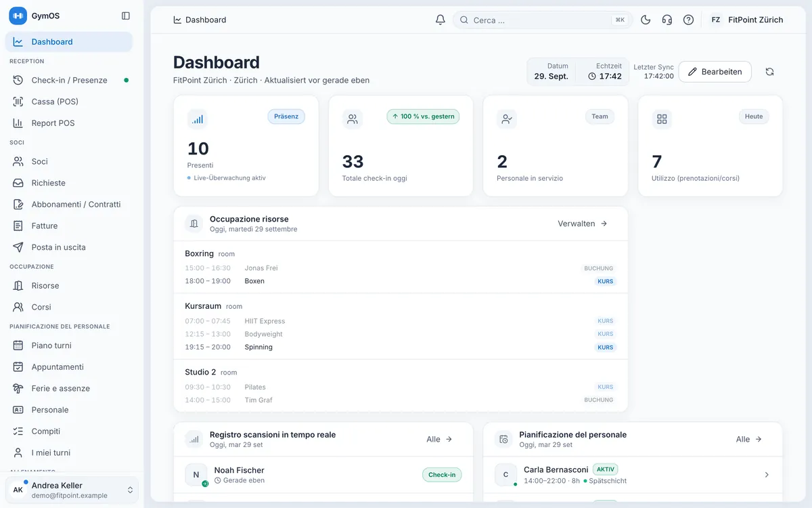
Task: Expand Andrea Keller account menu
Action: coord(72,490)
